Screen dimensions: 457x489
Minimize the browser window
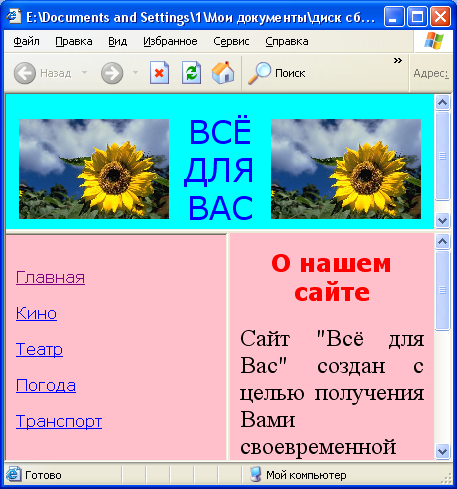pyautogui.click(x=394, y=17)
